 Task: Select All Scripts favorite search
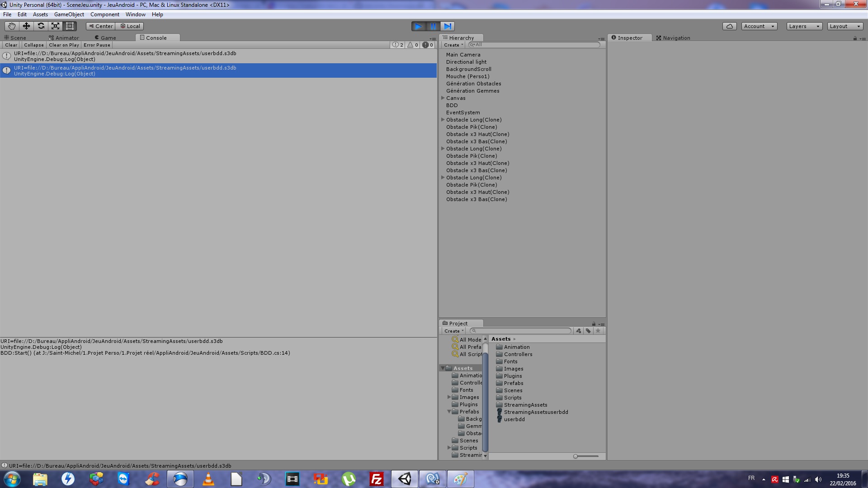(467, 354)
